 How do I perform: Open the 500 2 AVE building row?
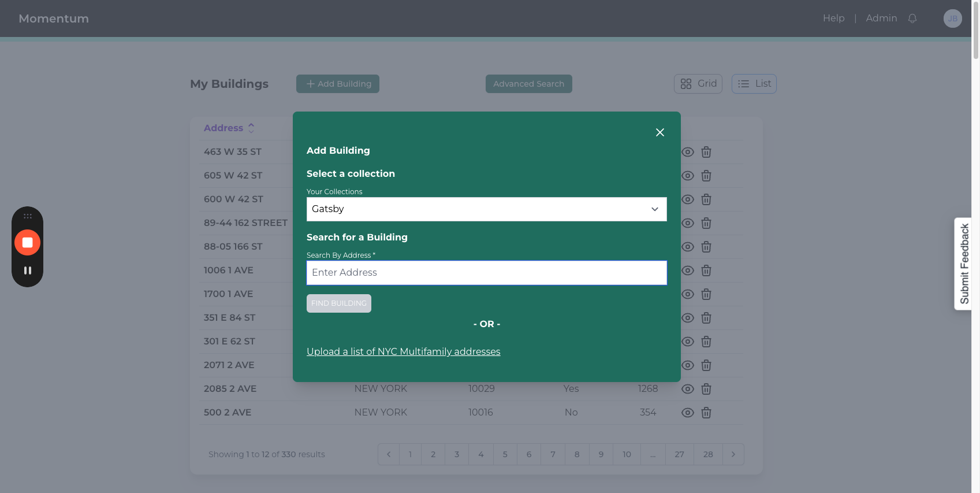point(471,413)
